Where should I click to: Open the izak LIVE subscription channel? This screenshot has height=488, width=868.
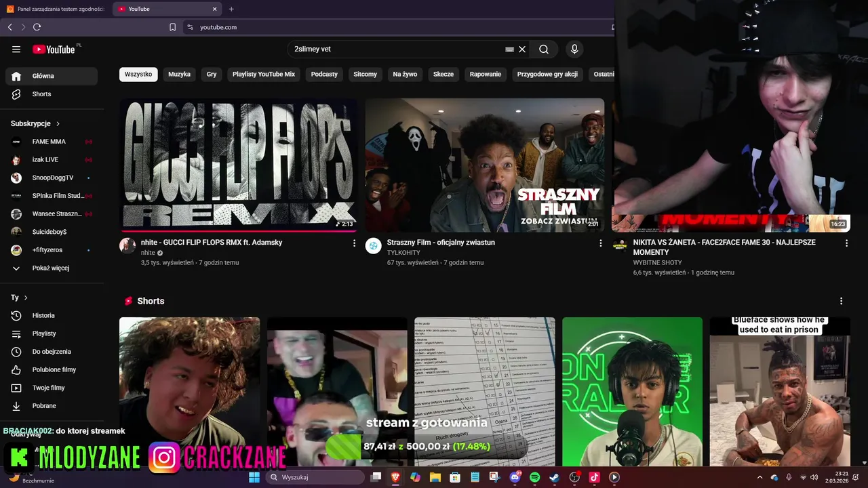pyautogui.click(x=52, y=160)
